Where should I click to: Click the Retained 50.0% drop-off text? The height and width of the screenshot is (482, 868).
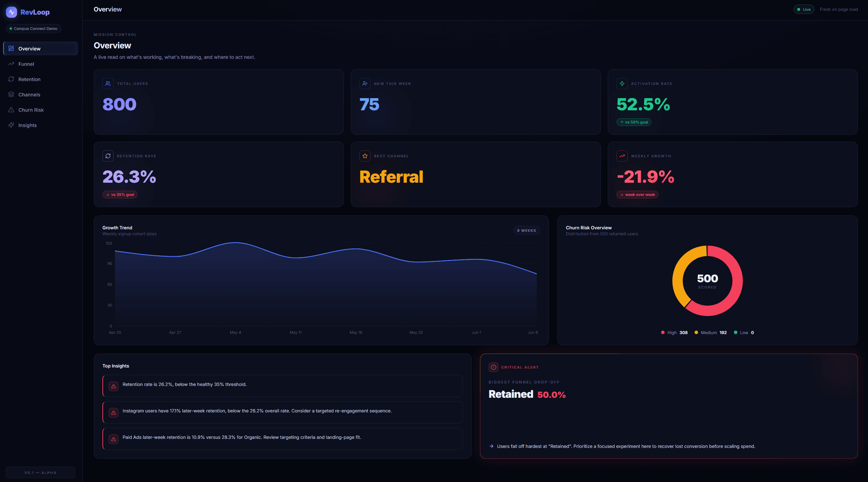(x=527, y=394)
